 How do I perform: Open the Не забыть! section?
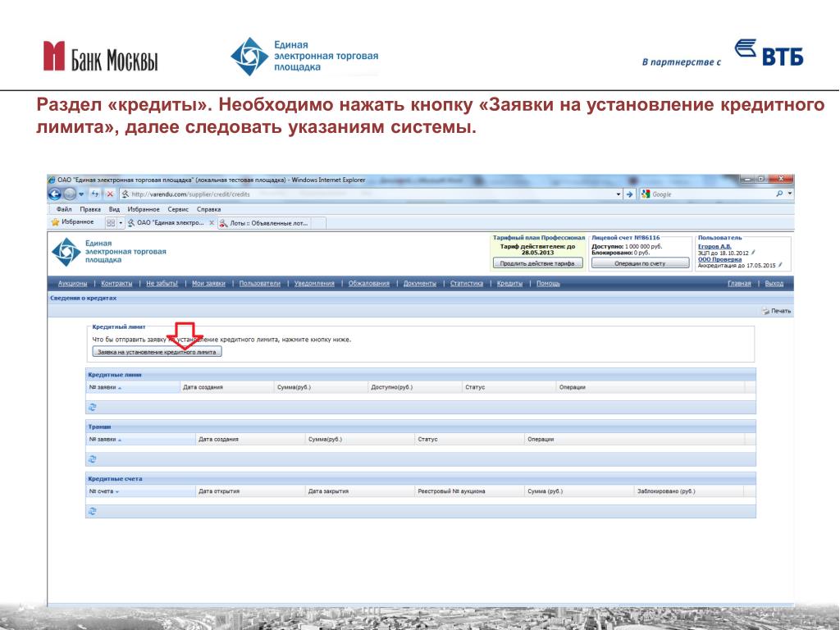click(162, 283)
